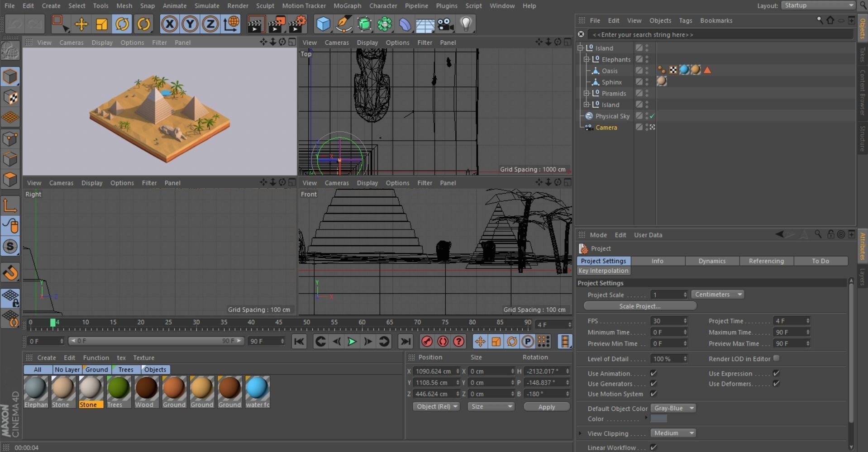Select the Move tool in toolbar
868x452 pixels.
pyautogui.click(x=81, y=24)
